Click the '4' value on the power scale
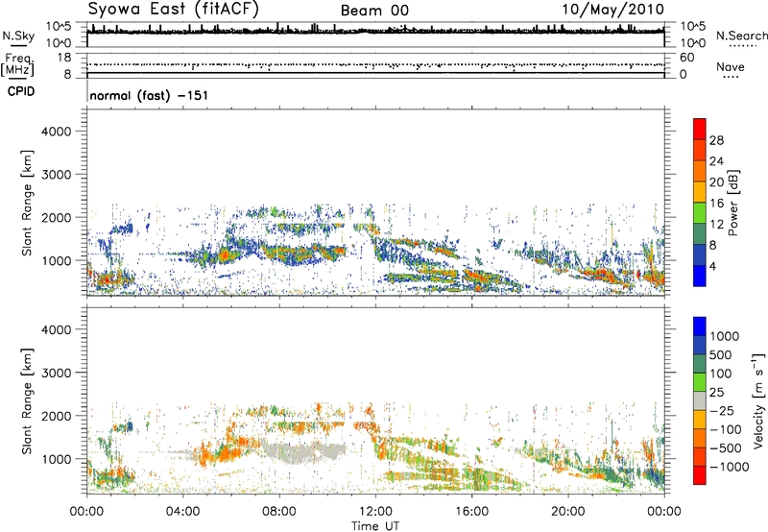Viewport: 768px width, 532px height. [x=712, y=266]
